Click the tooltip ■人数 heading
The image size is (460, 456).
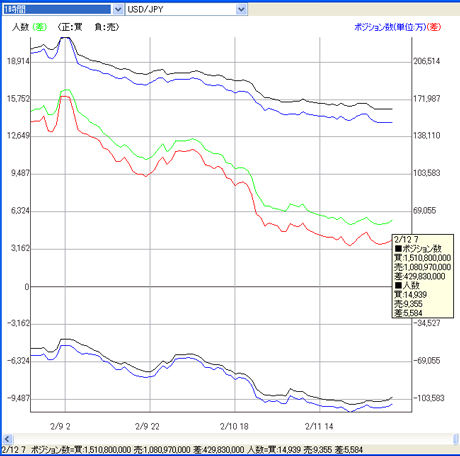tap(407, 285)
